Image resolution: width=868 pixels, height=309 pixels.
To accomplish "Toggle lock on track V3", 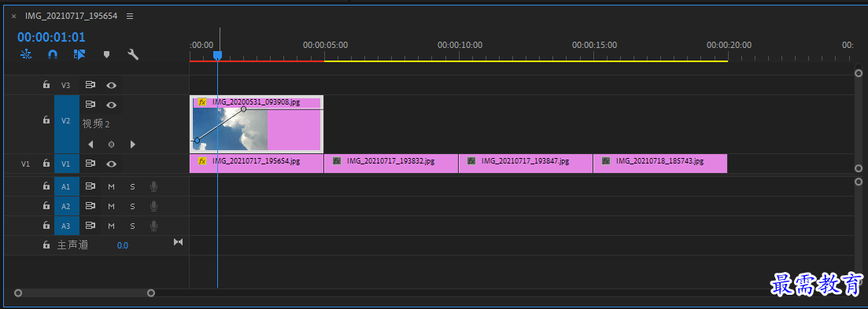I will pyautogui.click(x=46, y=85).
